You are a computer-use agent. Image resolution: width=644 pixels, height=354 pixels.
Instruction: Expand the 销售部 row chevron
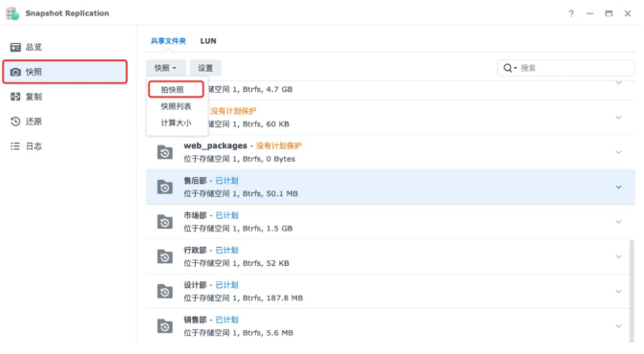618,326
